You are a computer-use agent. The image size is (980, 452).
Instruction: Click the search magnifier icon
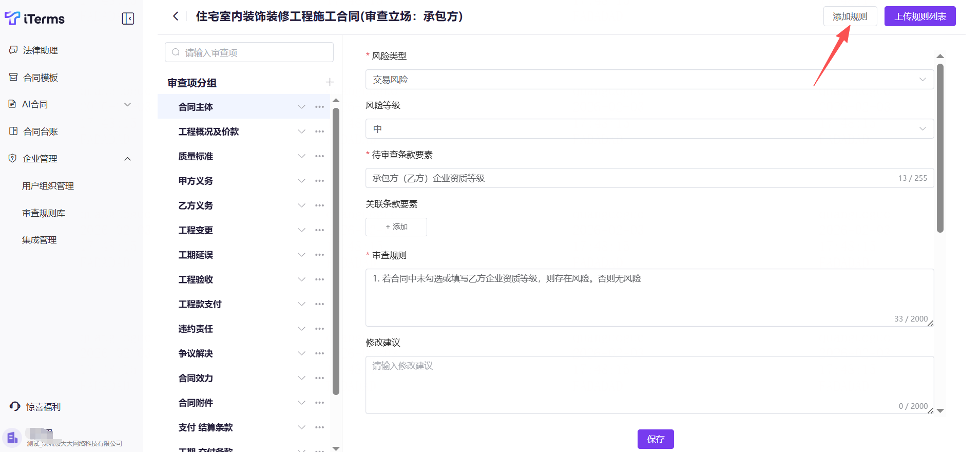click(176, 52)
